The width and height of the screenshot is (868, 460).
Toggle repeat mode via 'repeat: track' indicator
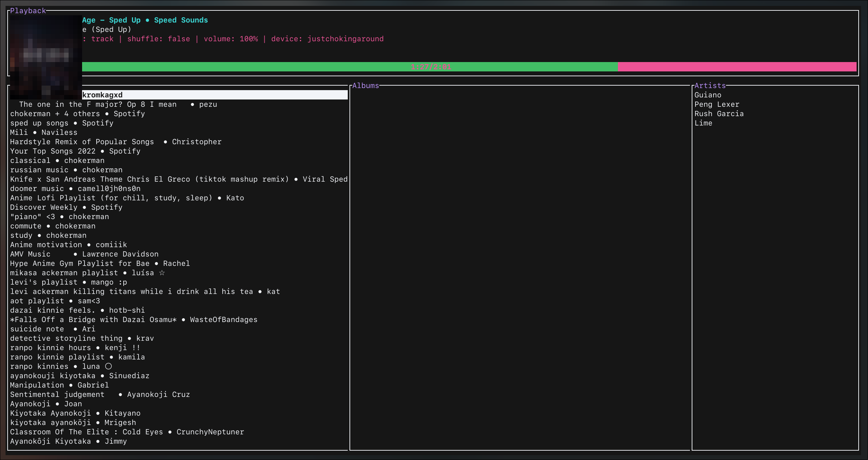[102, 39]
